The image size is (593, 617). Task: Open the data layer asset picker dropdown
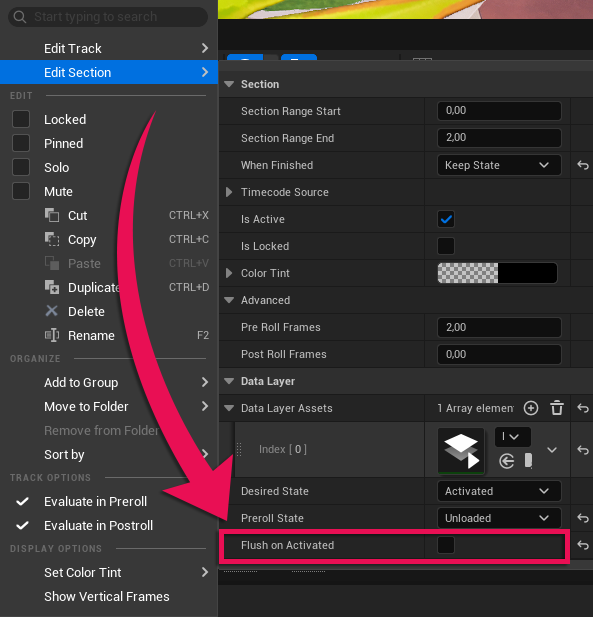click(x=513, y=437)
